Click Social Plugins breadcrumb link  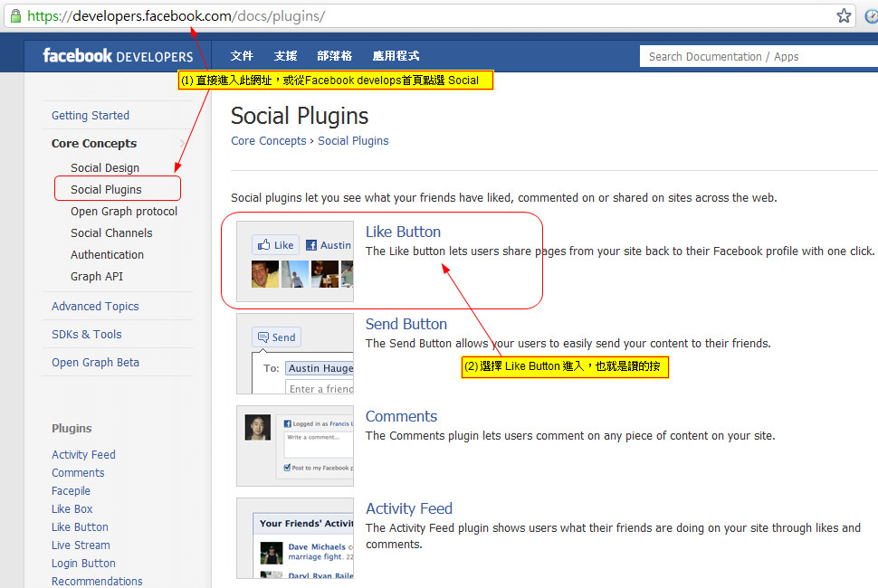(x=353, y=140)
